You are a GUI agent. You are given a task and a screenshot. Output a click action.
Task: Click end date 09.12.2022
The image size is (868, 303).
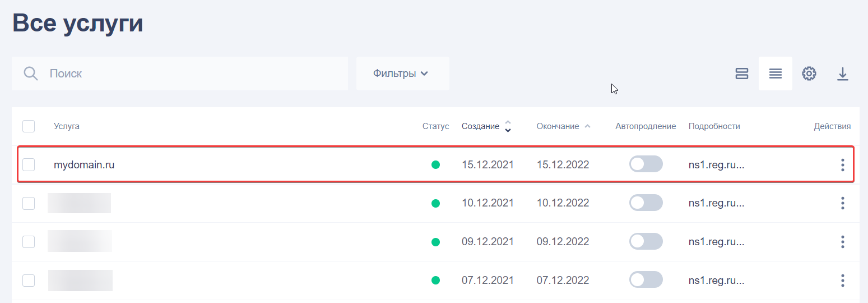click(563, 242)
